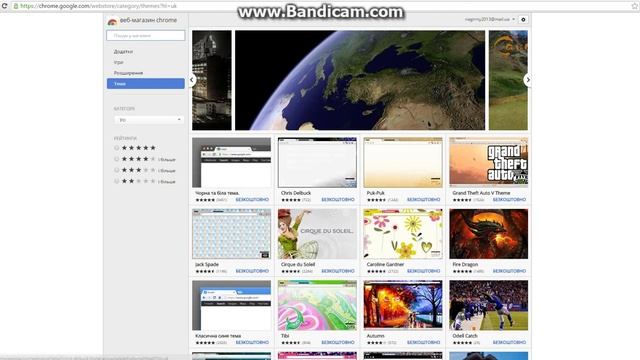
Task: Open the Cirque du Soleil theme thumbnail
Action: click(317, 234)
